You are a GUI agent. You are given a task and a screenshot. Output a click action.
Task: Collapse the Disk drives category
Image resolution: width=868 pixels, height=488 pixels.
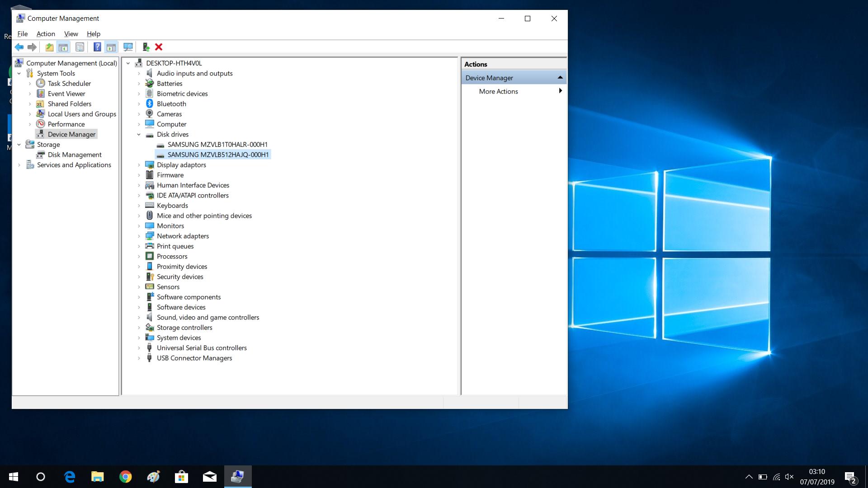coord(139,134)
